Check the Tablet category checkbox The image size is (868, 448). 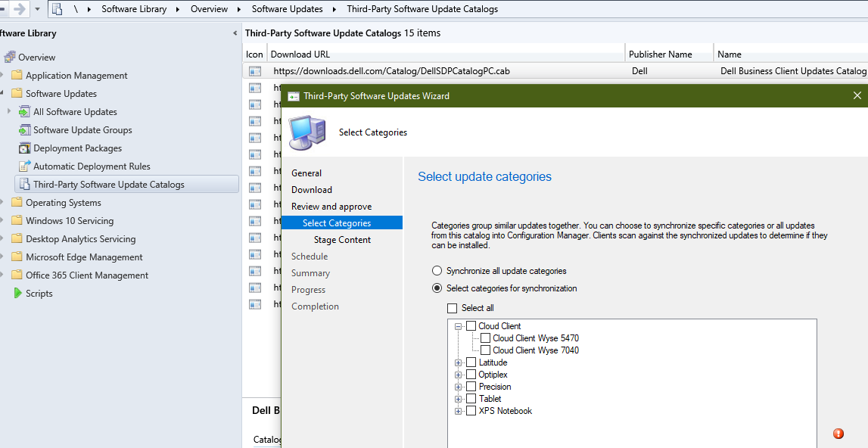(471, 399)
